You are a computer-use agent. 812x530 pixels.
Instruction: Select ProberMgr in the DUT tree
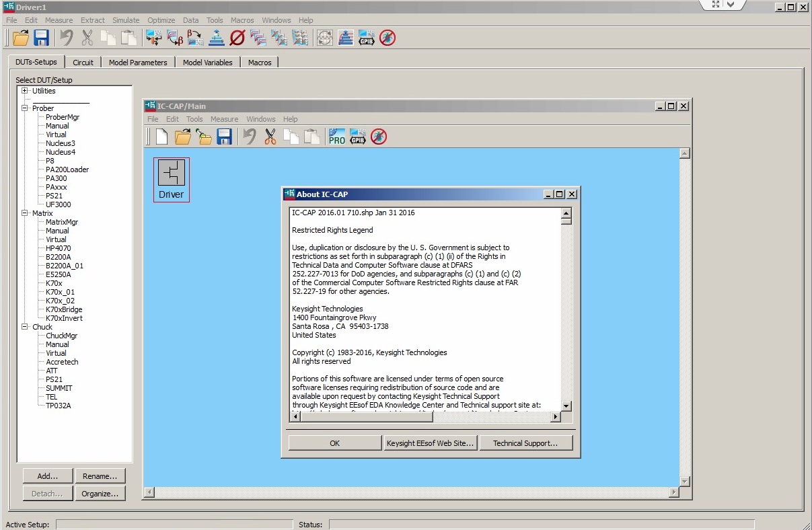point(63,117)
